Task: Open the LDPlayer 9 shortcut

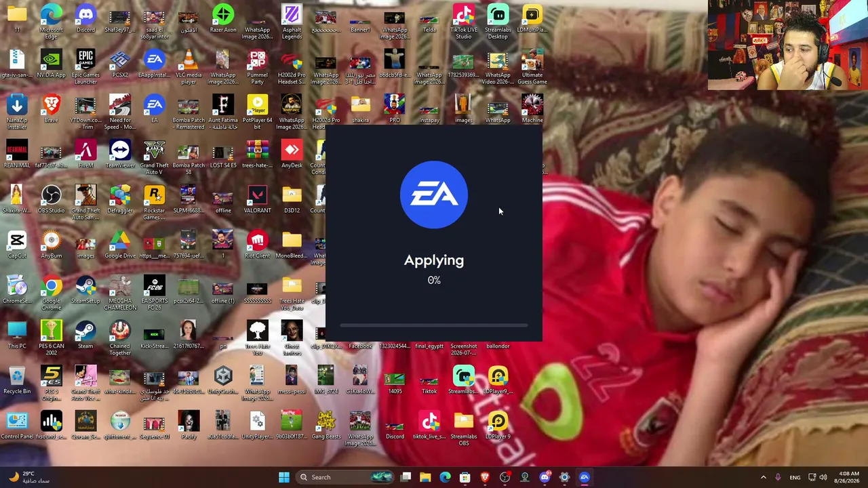Action: (x=498, y=426)
